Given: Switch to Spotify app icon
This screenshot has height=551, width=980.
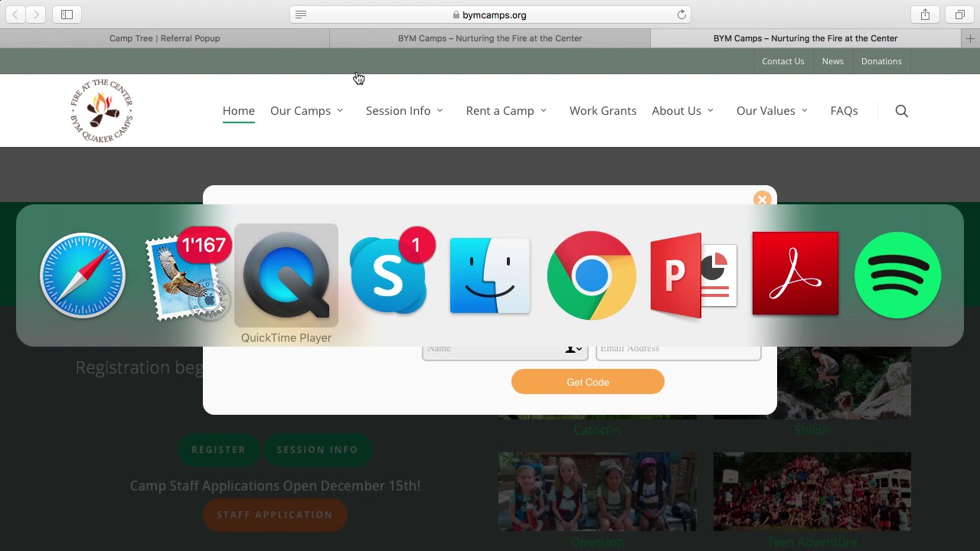Looking at the screenshot, I should coord(897,275).
